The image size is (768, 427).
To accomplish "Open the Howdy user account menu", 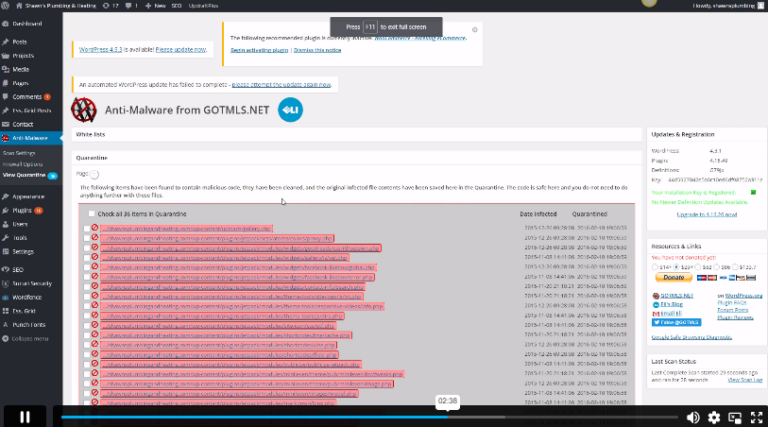I will pos(728,6).
